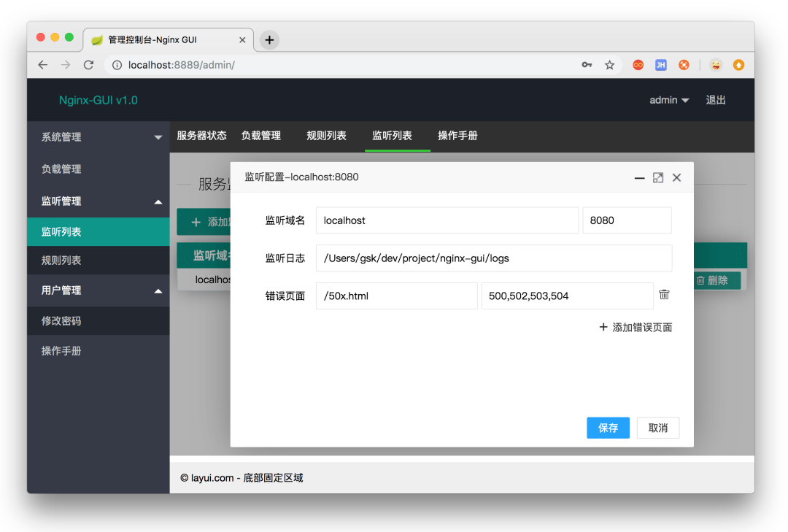Minimize the 监听配置 dialog
This screenshot has width=788, height=532.
(639, 177)
